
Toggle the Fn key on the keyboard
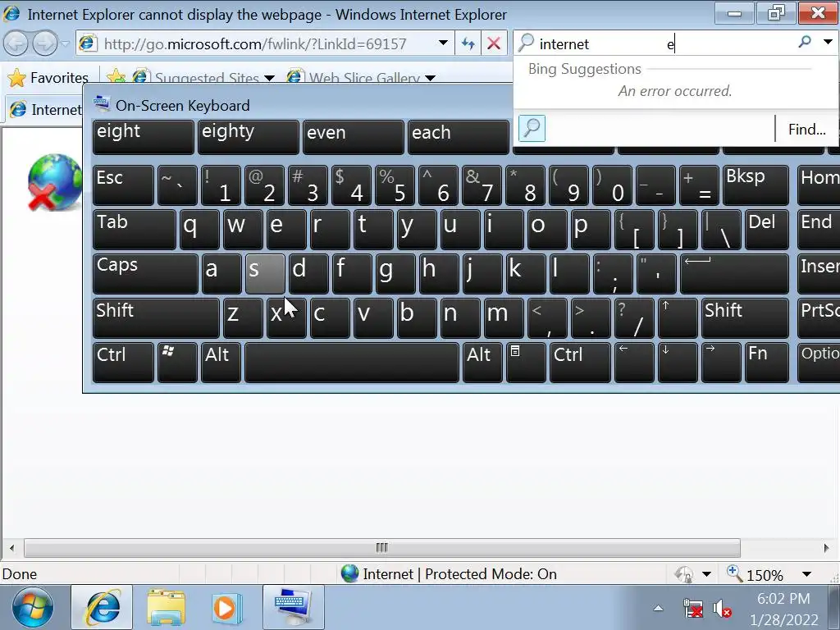pos(766,363)
